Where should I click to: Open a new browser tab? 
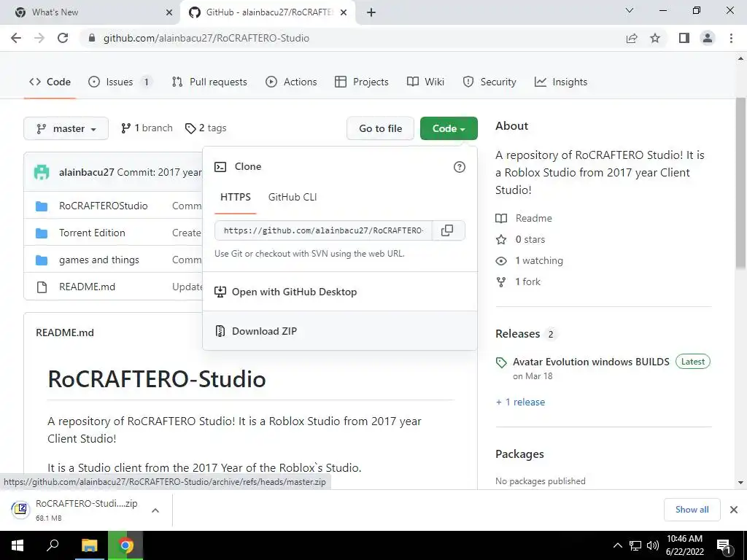(371, 12)
